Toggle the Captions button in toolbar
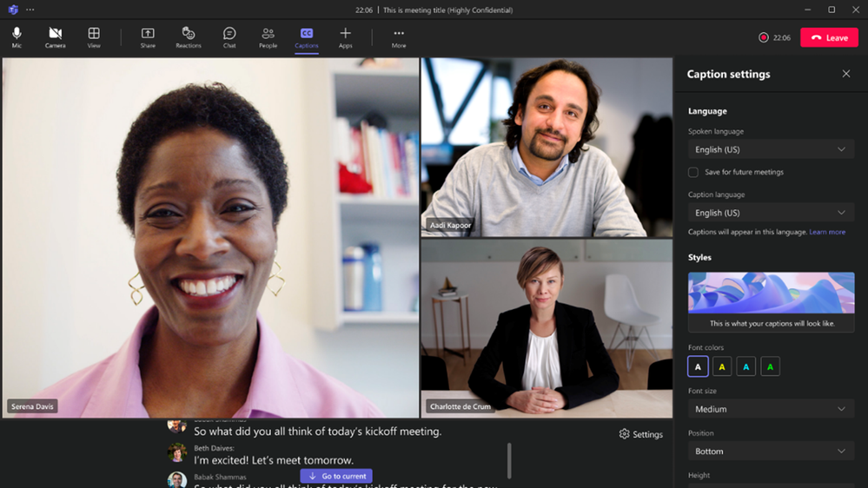868x488 pixels. coord(306,36)
